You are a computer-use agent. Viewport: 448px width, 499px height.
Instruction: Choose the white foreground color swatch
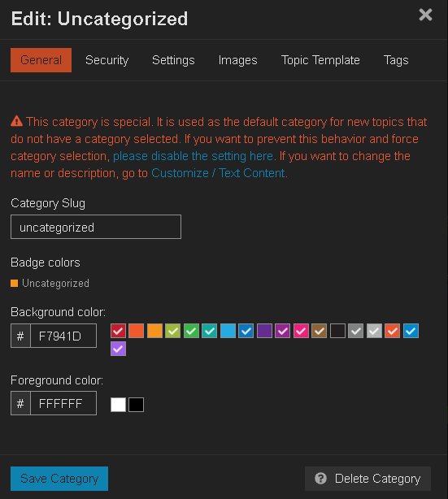coord(118,405)
